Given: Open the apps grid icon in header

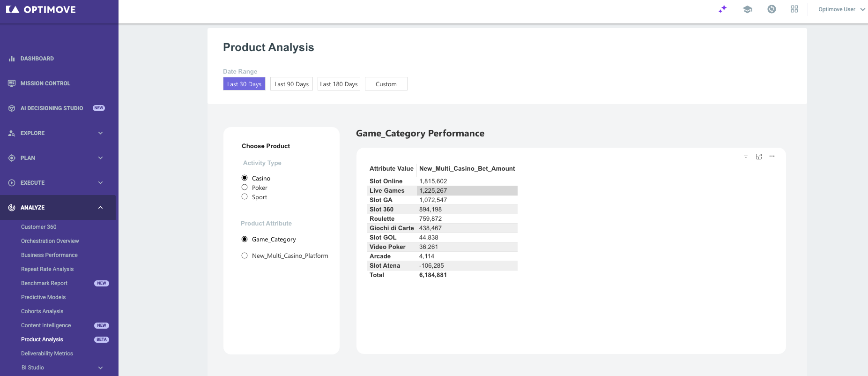Looking at the screenshot, I should coord(794,9).
